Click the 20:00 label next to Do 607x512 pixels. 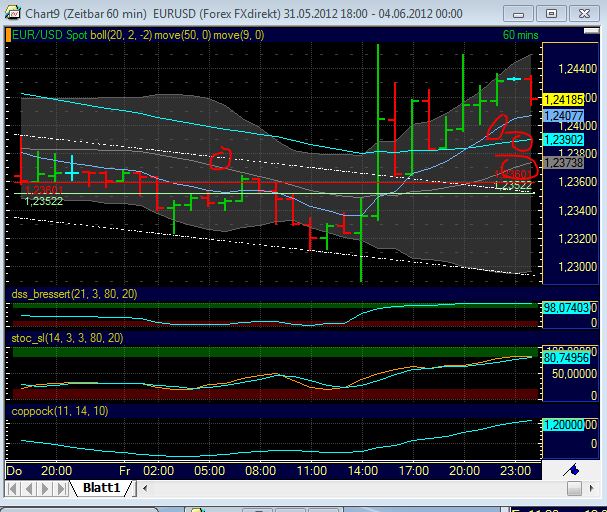tap(57, 471)
